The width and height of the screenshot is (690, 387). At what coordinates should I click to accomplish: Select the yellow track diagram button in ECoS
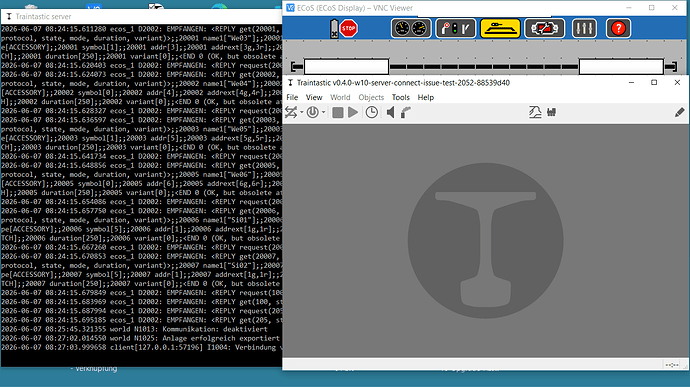click(500, 29)
